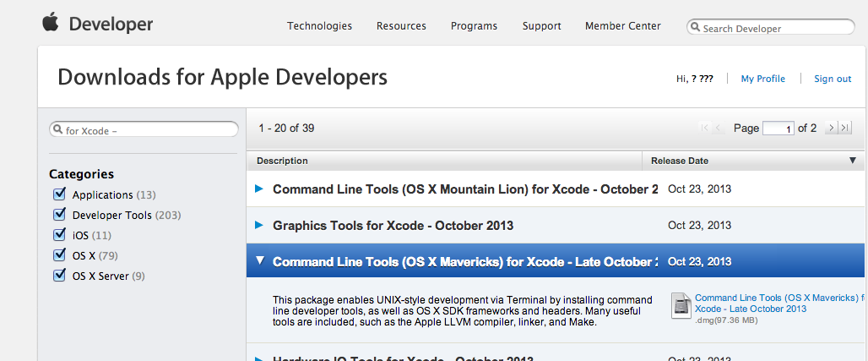Screen dimensions: 868x361
Task: Go to next page of results
Action: point(831,128)
